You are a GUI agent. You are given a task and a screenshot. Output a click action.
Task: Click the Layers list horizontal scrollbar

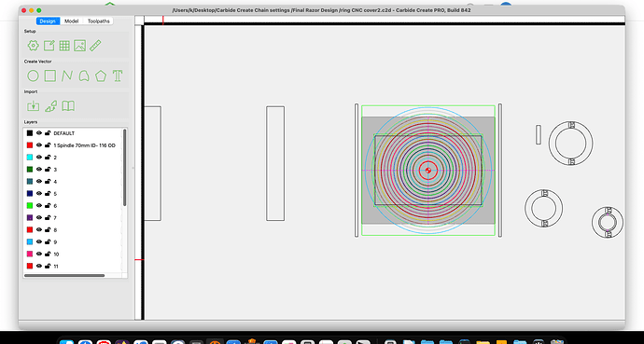[x=64, y=276]
